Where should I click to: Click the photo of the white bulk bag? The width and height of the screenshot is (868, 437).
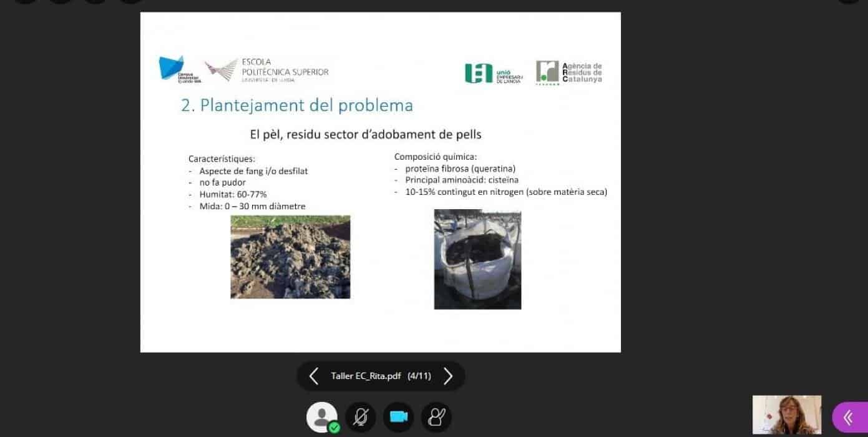[477, 259]
